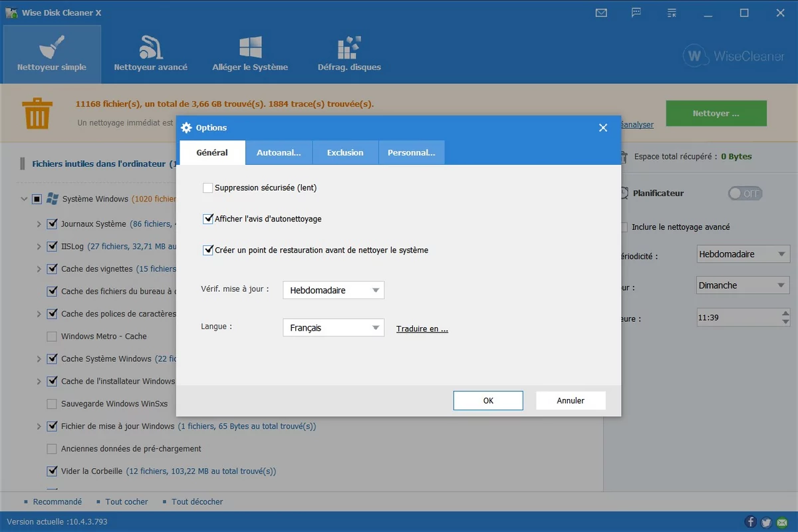Click the Facebook icon in status bar
The image size is (798, 532).
pos(751,522)
